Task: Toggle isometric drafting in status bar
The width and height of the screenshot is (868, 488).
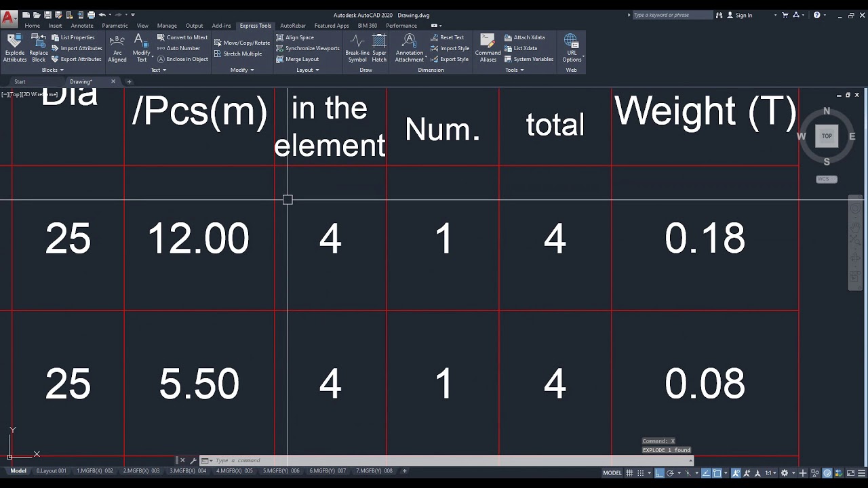Action: point(688,473)
